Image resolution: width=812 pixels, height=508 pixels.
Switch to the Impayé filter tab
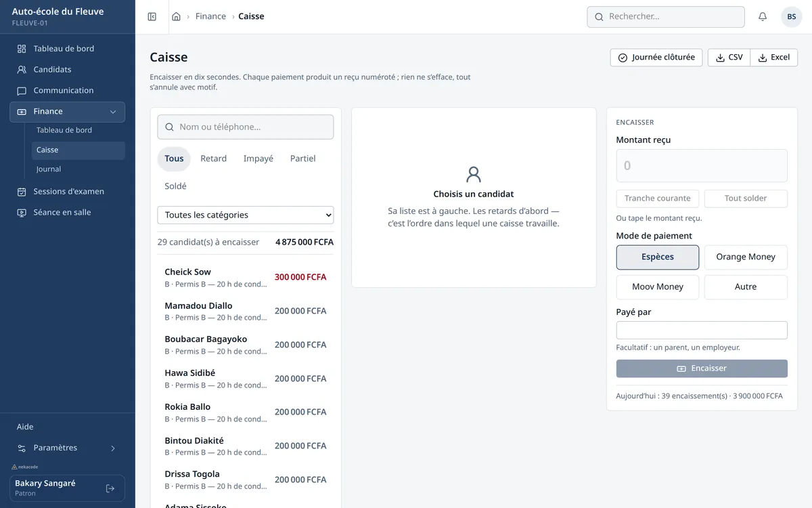(258, 158)
